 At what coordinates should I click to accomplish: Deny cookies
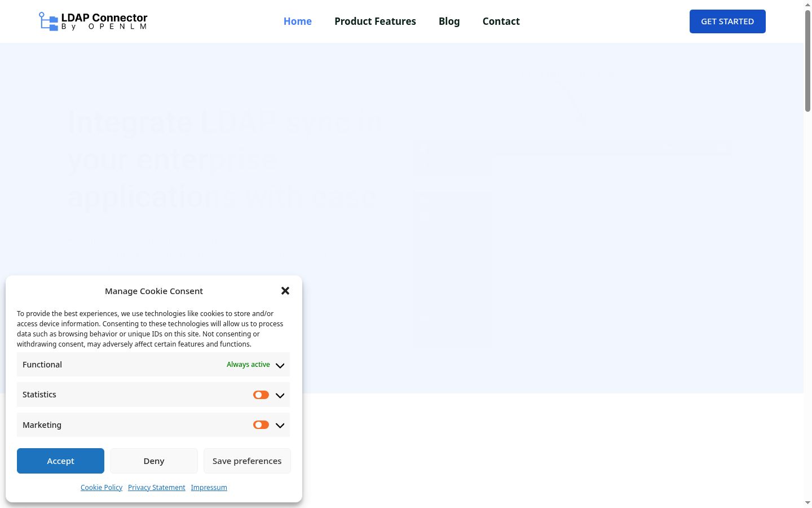point(154,461)
